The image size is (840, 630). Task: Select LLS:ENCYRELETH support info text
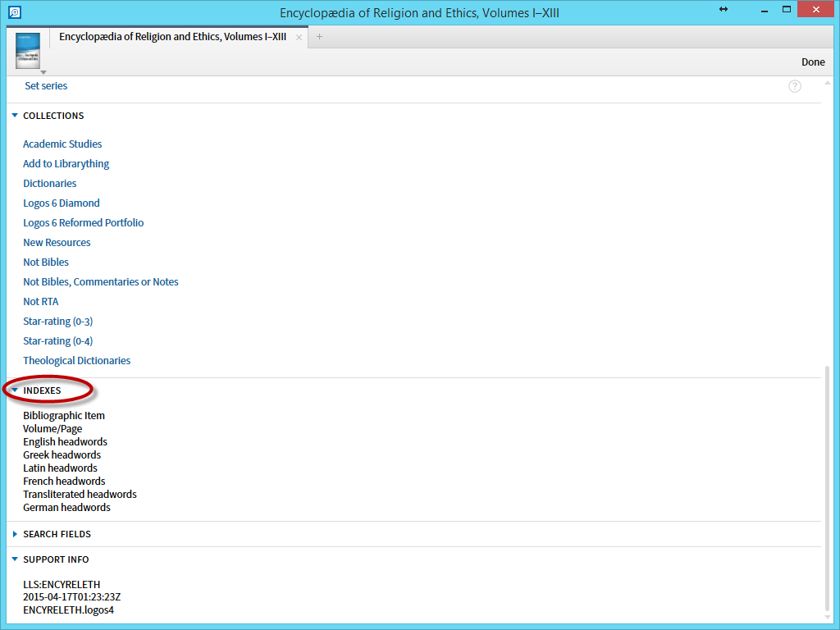(x=62, y=584)
